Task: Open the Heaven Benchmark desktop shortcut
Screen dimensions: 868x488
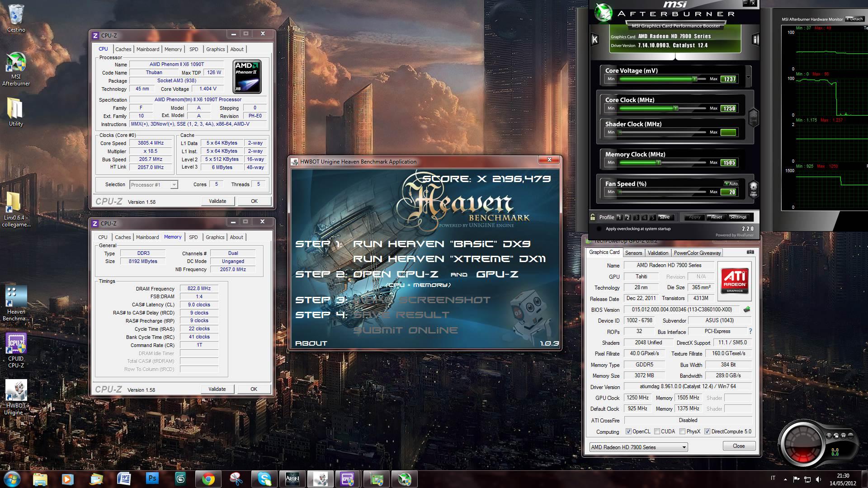Action: click(16, 303)
